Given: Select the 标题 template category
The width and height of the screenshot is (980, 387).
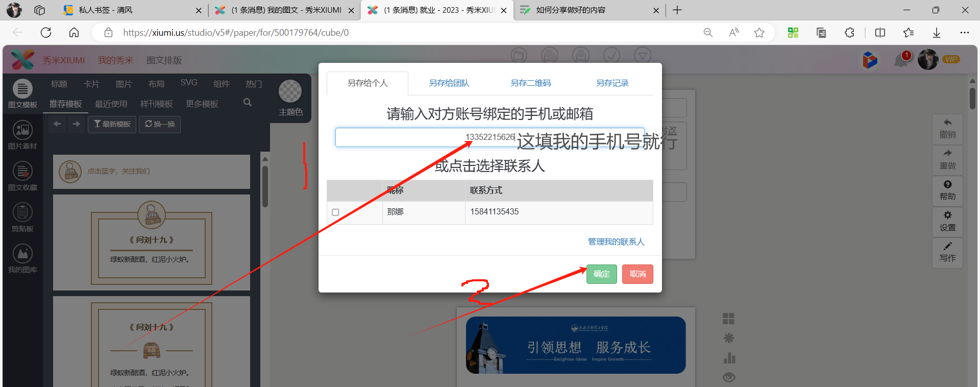Looking at the screenshot, I should tap(59, 84).
